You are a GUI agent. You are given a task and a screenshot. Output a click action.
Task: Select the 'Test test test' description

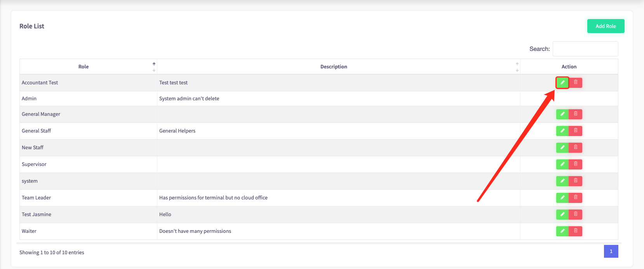click(x=173, y=82)
